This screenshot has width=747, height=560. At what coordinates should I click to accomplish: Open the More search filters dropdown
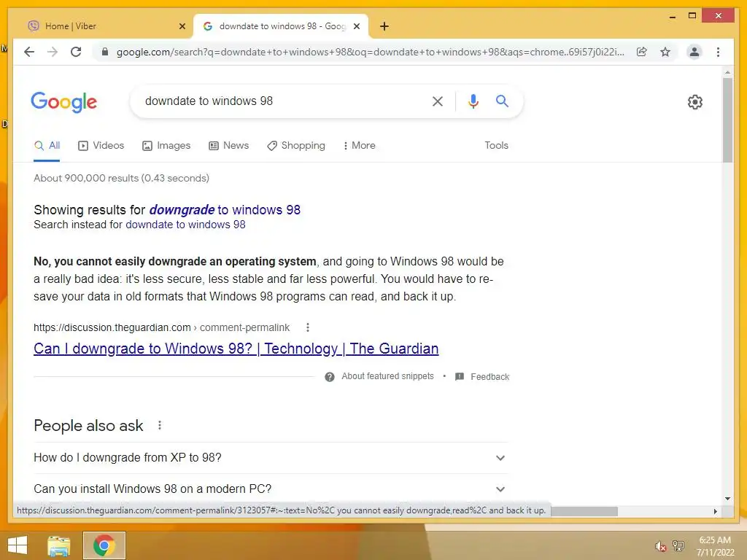coord(359,146)
